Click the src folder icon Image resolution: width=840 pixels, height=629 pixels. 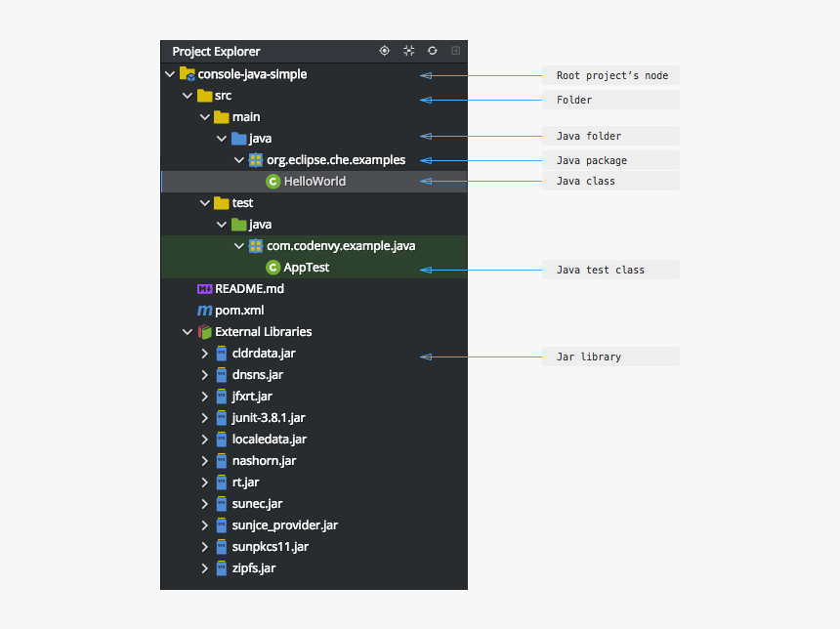205,96
